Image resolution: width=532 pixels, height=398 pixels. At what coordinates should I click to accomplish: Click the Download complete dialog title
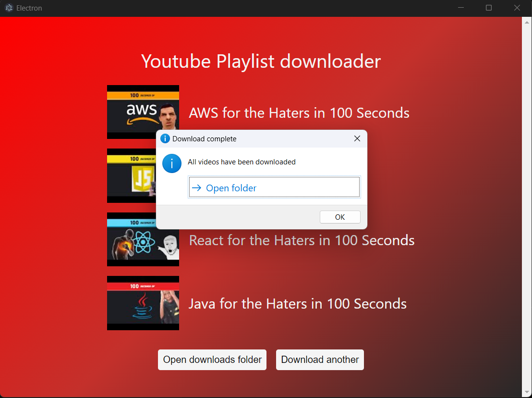[204, 139]
